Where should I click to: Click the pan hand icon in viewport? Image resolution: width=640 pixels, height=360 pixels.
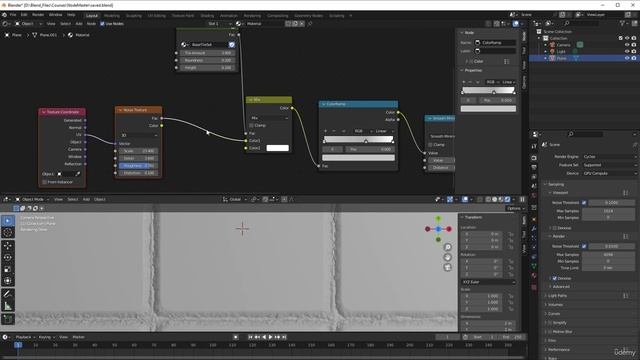click(447, 257)
